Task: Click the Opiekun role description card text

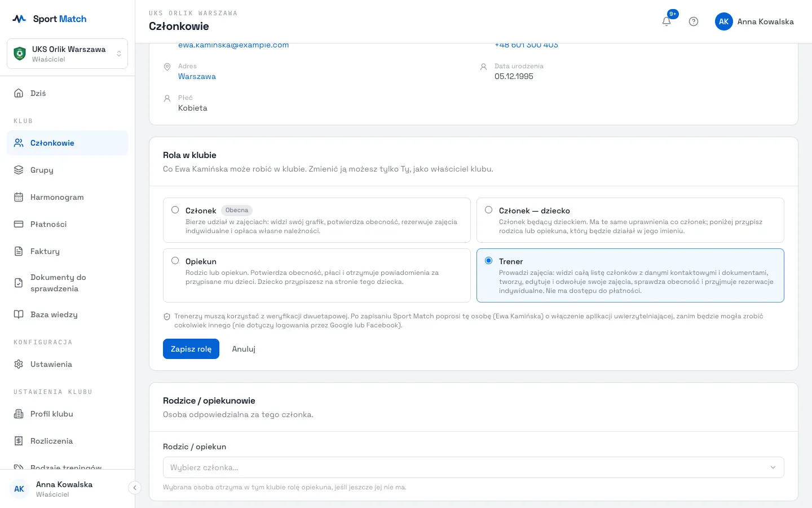Action: [312, 277]
